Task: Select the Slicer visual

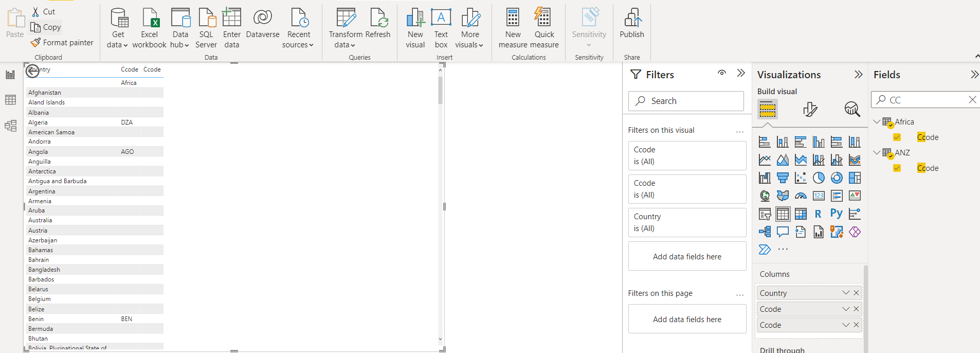Action: pos(765,214)
